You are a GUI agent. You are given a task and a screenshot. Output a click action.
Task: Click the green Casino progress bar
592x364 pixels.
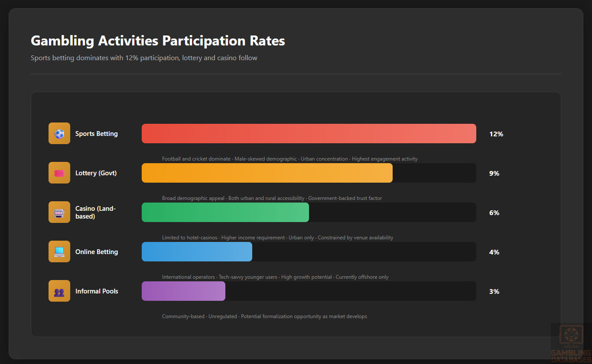225,212
